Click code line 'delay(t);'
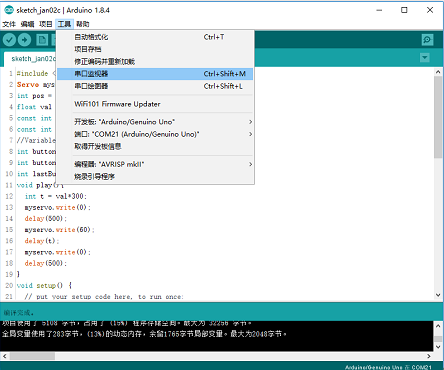The width and height of the screenshot is (444, 370). [42, 241]
